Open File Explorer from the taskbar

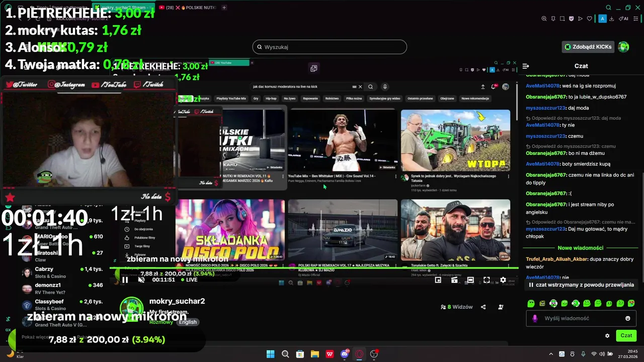pyautogui.click(x=315, y=354)
